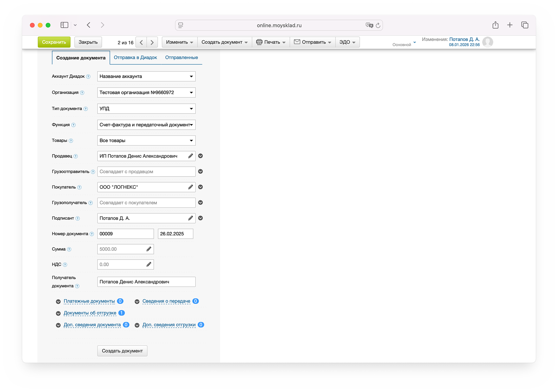Expand Документы об отгрузке section
This screenshot has height=392, width=558.
(x=90, y=313)
